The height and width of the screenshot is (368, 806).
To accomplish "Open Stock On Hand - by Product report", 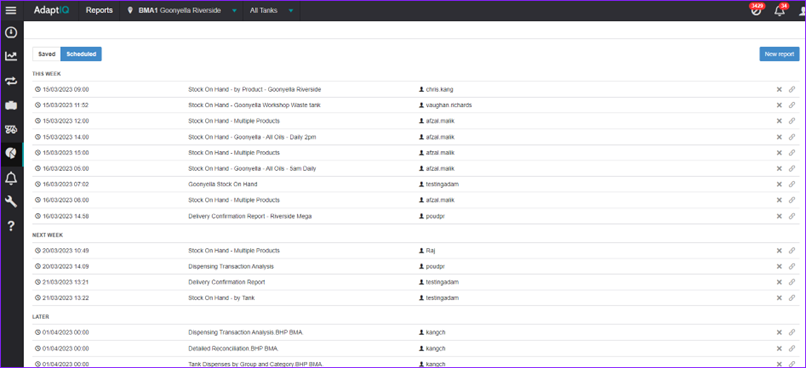I will pyautogui.click(x=254, y=89).
